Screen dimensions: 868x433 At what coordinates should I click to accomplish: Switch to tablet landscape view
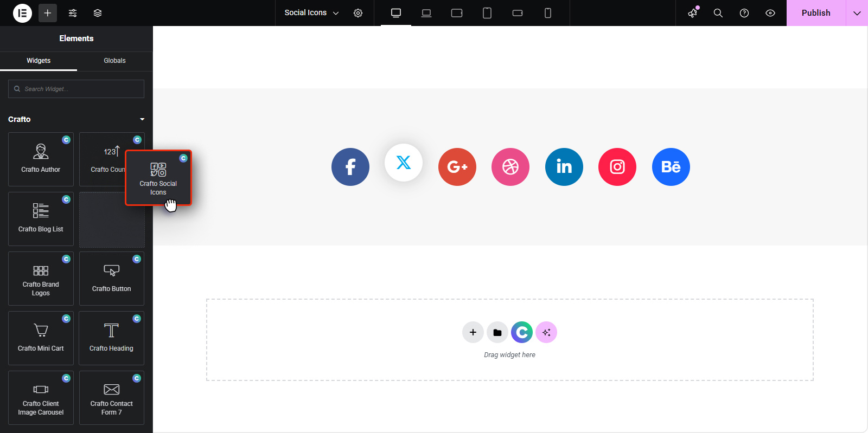tap(457, 13)
